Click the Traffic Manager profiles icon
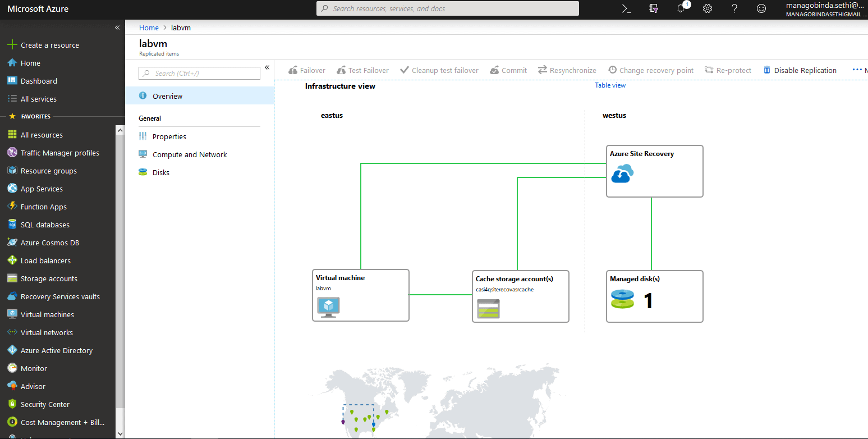This screenshot has height=439, width=868. (x=12, y=153)
